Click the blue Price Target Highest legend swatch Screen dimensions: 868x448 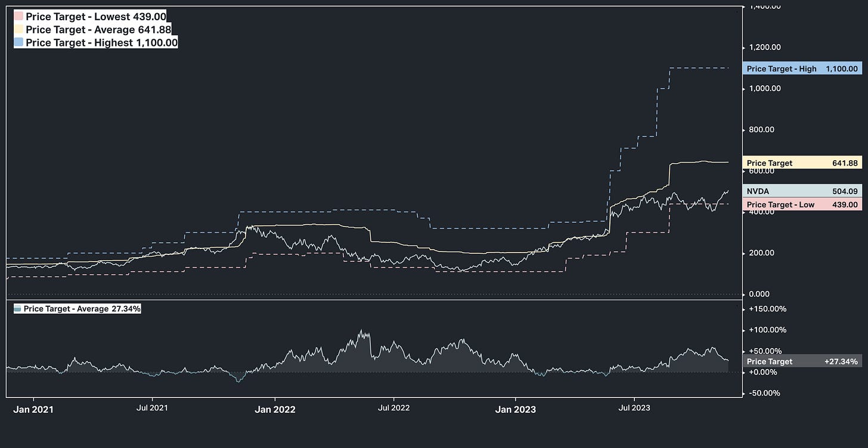click(18, 43)
